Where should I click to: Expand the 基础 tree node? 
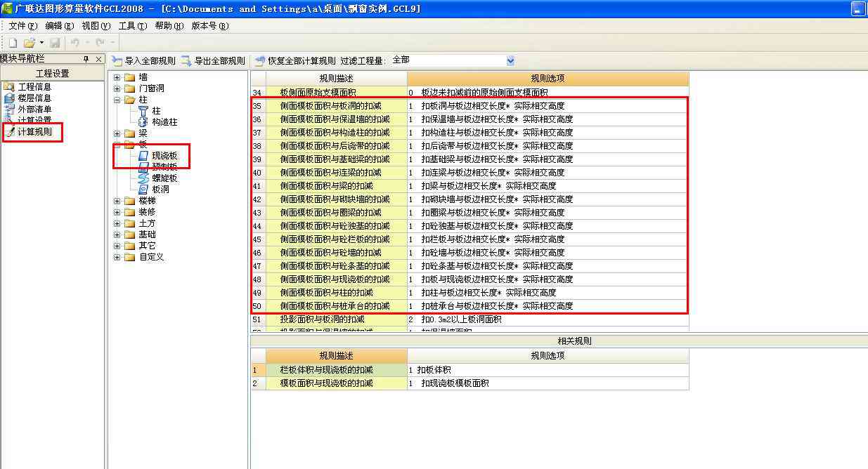(117, 234)
